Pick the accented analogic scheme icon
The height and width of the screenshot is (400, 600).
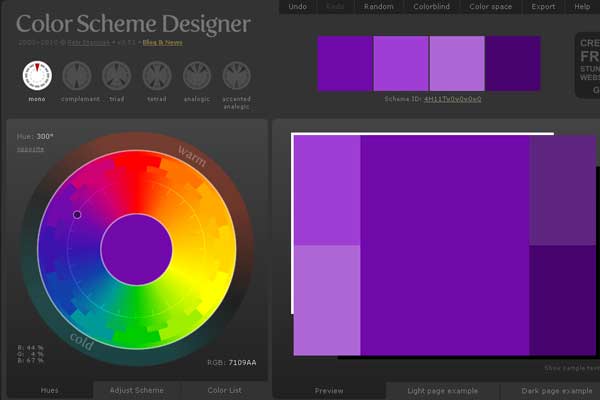tap(236, 76)
